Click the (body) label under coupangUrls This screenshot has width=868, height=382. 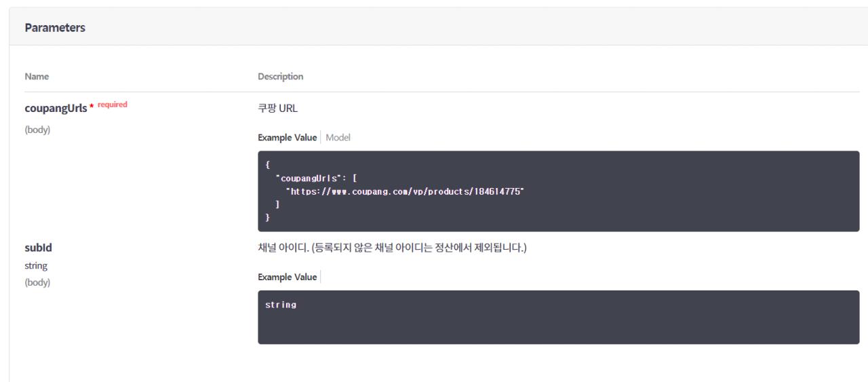37,130
